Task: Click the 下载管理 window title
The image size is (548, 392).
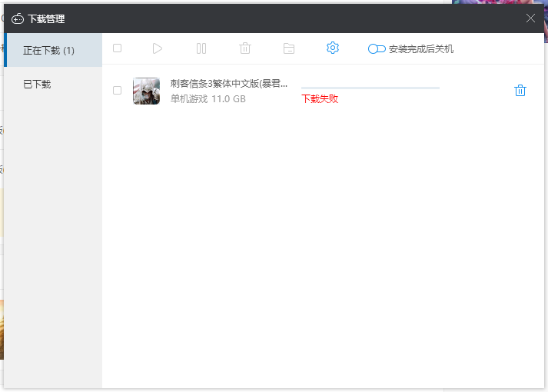Action: point(46,19)
